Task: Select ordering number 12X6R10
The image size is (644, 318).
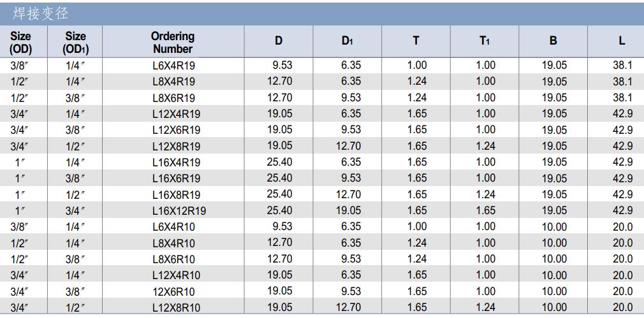Action: (173, 292)
